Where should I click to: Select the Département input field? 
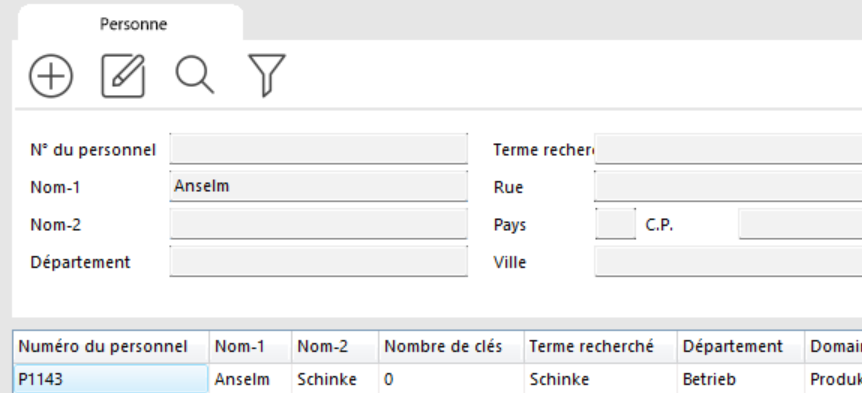pos(318,261)
